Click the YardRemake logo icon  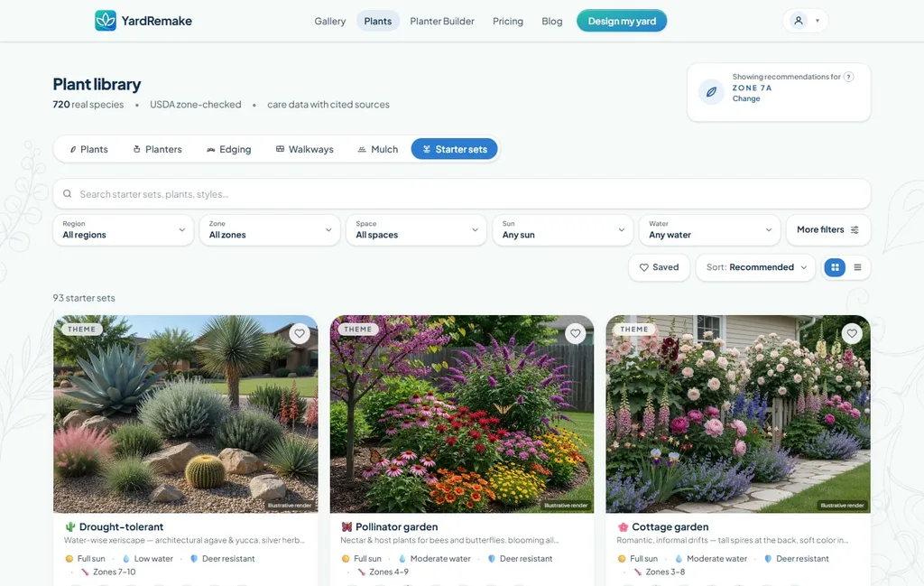pyautogui.click(x=106, y=21)
